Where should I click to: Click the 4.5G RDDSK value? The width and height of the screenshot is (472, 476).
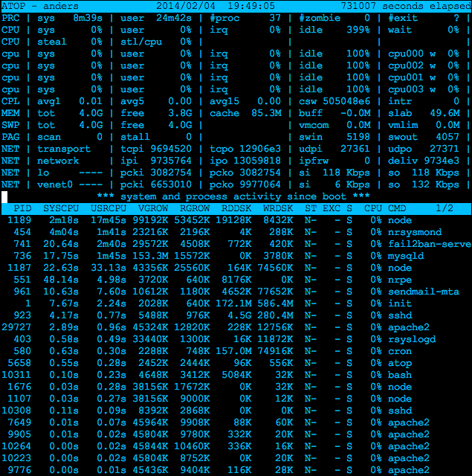click(239, 315)
